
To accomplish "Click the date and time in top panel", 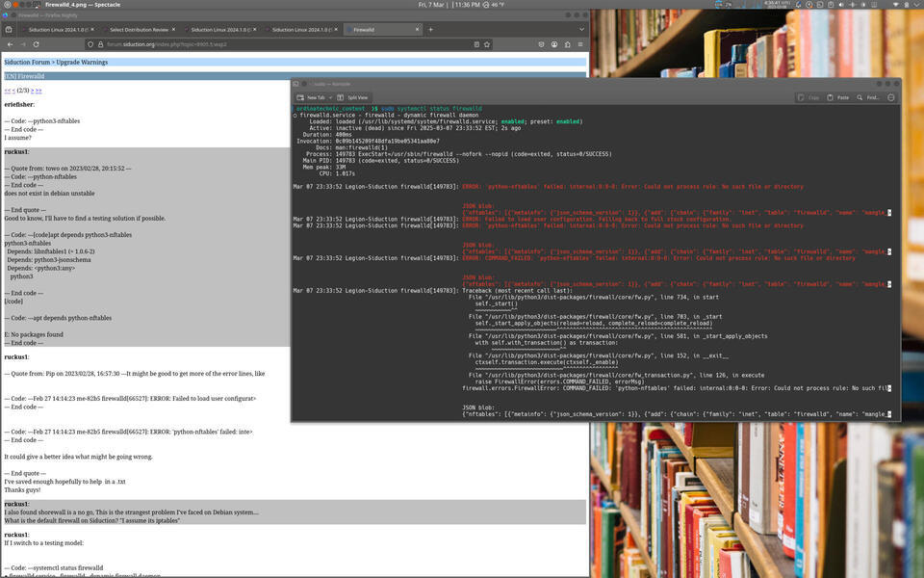I will click(x=449, y=5).
